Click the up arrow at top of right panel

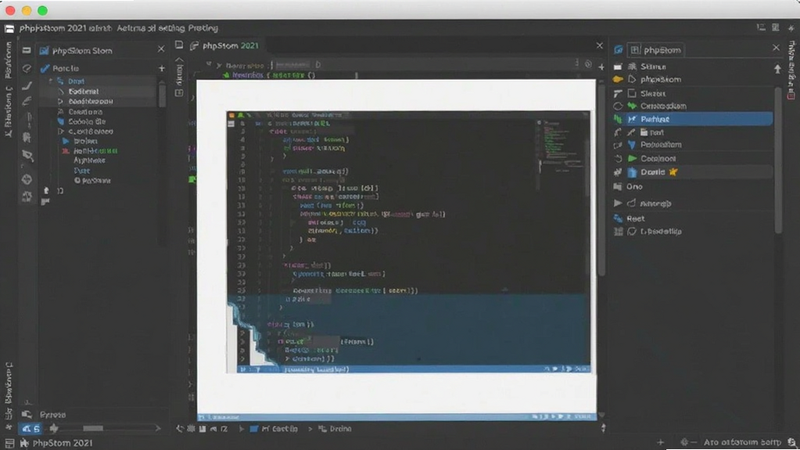point(777,69)
